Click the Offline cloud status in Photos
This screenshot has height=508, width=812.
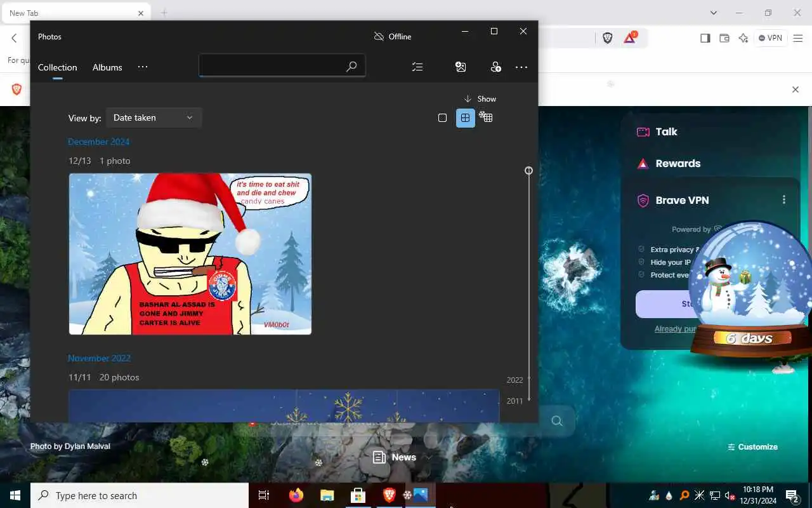(x=393, y=36)
